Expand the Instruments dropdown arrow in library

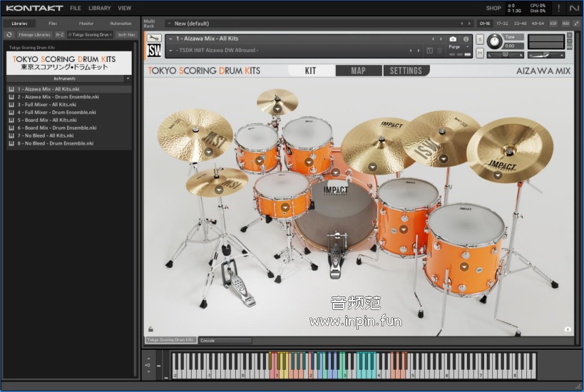coord(128,78)
